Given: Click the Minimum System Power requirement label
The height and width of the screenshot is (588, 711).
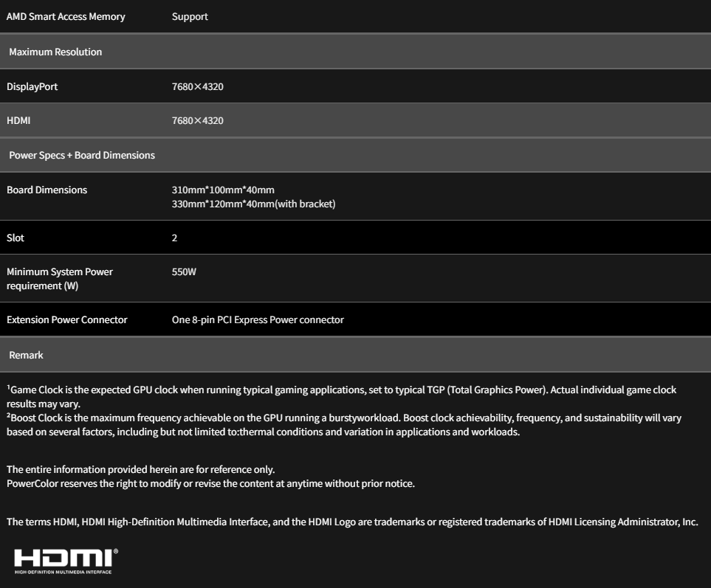Looking at the screenshot, I should (x=59, y=279).
